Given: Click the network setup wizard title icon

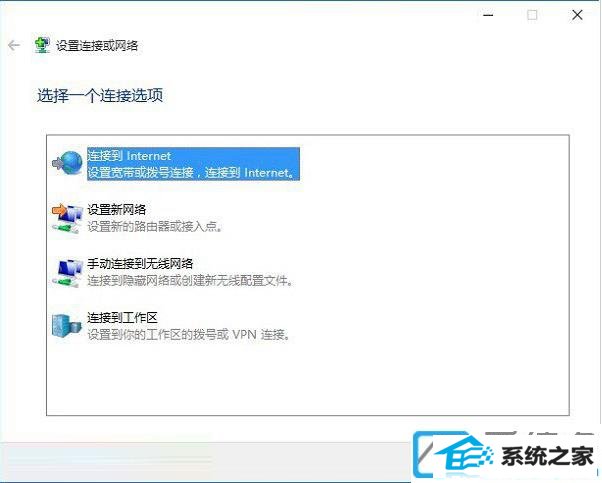Looking at the screenshot, I should click(42, 45).
